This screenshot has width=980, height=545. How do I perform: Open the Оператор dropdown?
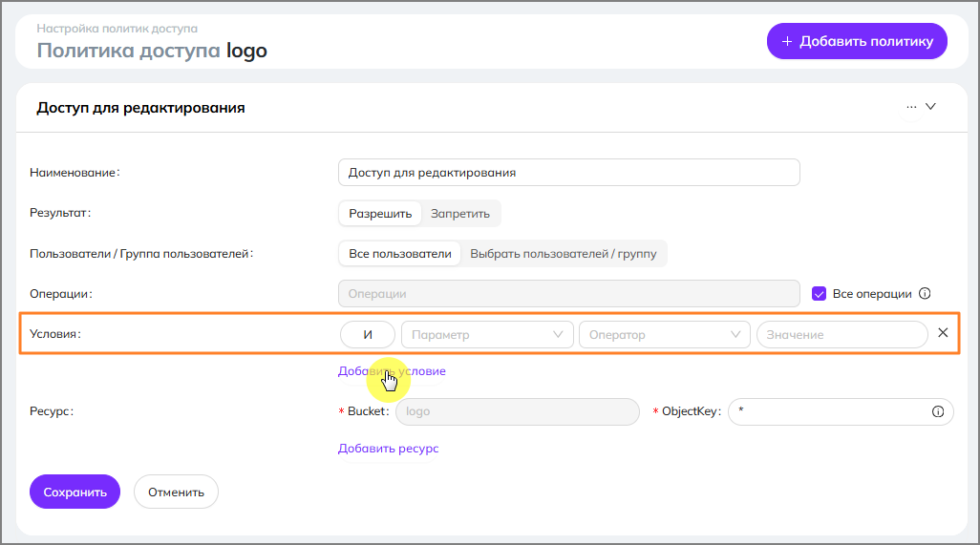(x=665, y=335)
